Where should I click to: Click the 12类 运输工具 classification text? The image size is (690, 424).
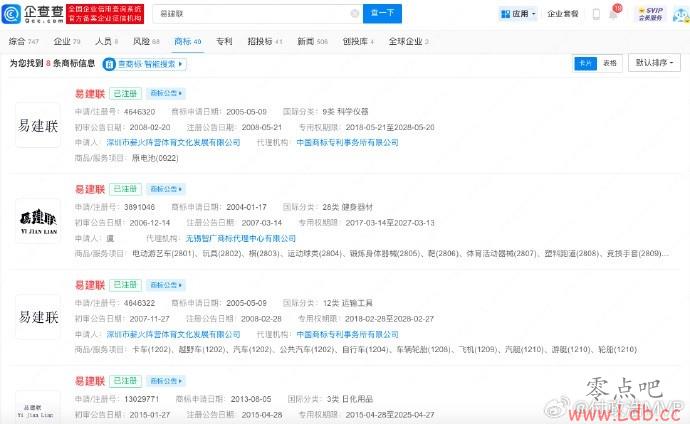[348, 303]
